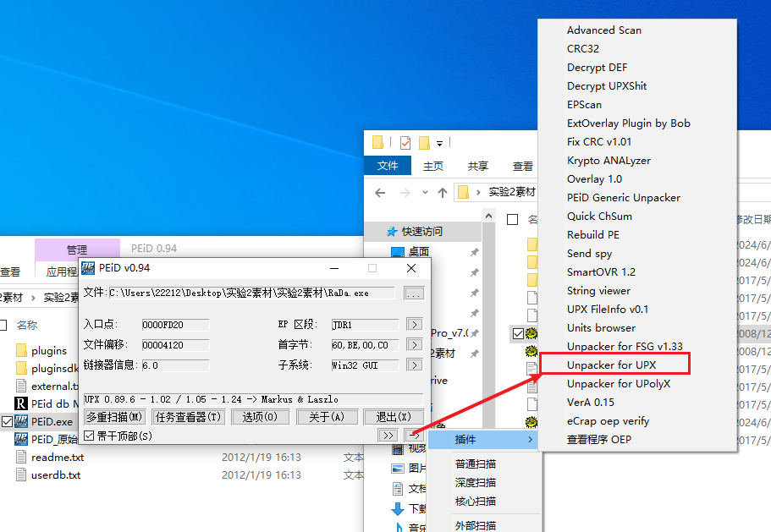The width and height of the screenshot is (771, 532).
Task: Click the detection result field showing UPX 0.89.6
Action: (x=253, y=399)
